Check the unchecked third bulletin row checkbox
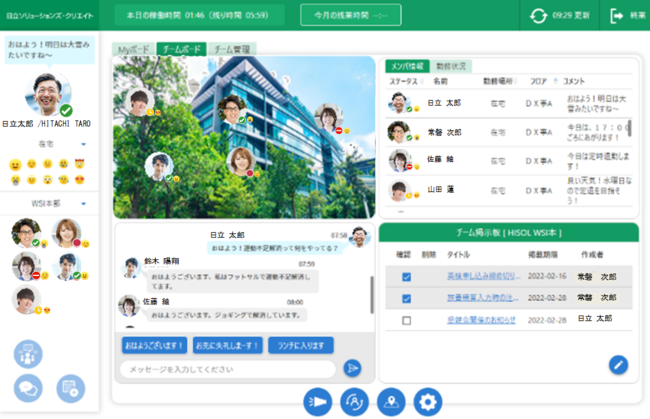This screenshot has width=650, height=419. click(407, 320)
